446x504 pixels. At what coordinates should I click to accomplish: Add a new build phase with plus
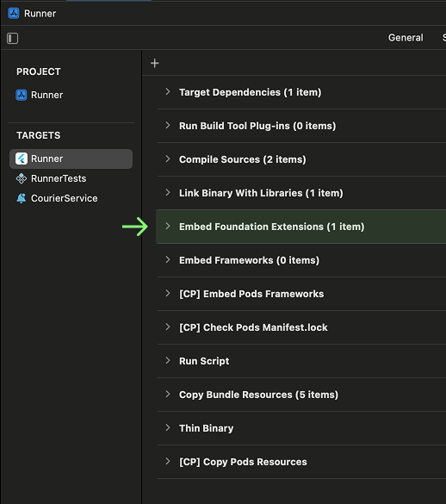[155, 63]
